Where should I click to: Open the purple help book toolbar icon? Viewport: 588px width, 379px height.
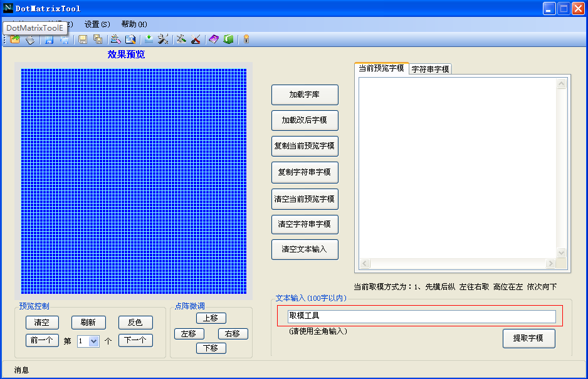coord(213,39)
